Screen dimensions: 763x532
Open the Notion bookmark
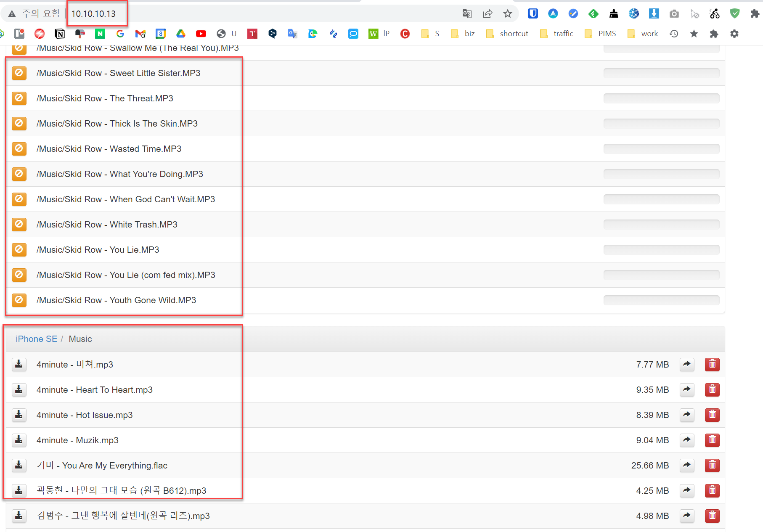pos(60,34)
